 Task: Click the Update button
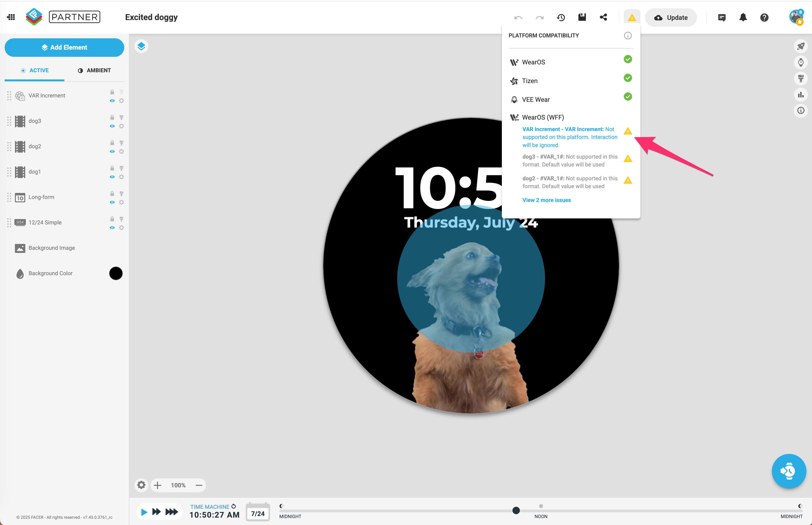tap(671, 17)
